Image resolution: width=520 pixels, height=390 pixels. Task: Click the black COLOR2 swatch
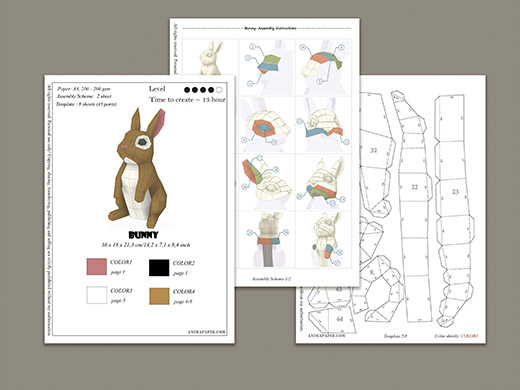[159, 268]
